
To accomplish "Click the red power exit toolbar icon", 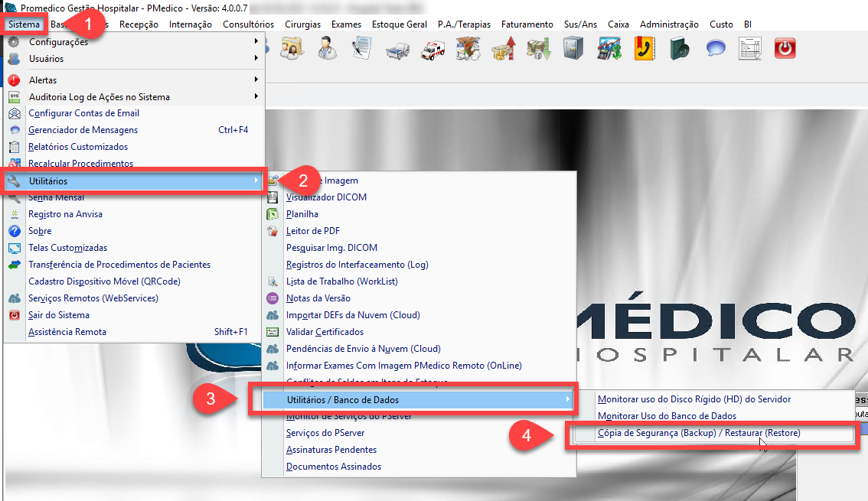I will tap(785, 50).
